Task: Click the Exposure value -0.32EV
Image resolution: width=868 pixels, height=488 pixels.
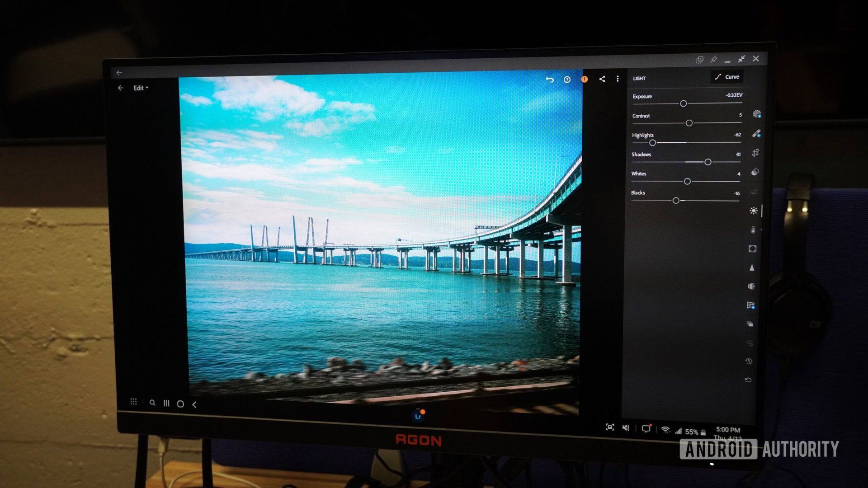Action: (734, 95)
